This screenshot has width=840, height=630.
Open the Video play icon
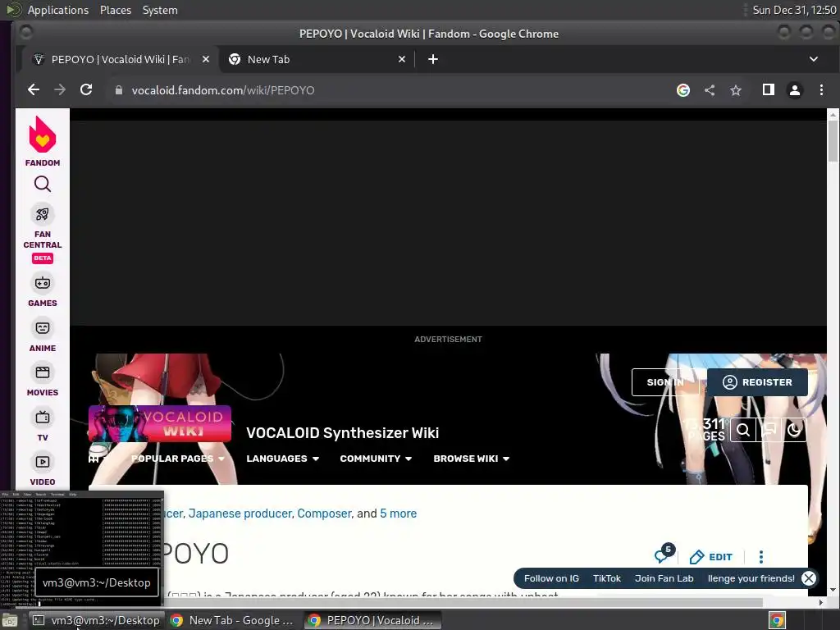43,462
